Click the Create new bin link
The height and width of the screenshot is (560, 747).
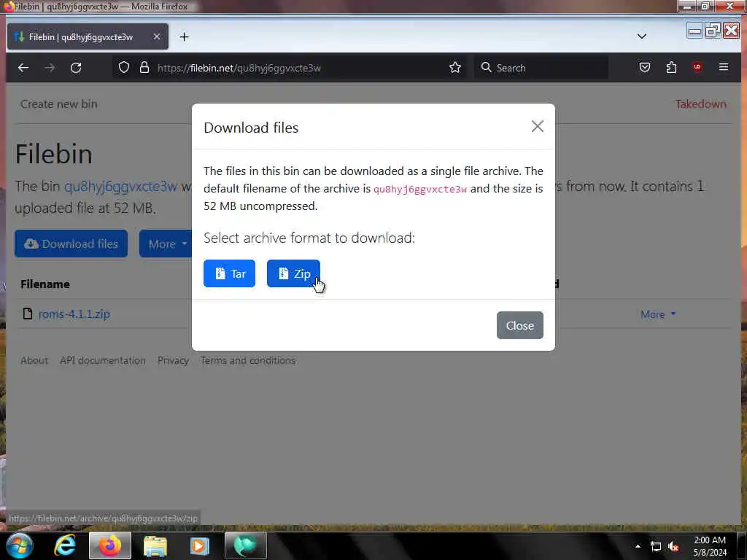tap(58, 104)
